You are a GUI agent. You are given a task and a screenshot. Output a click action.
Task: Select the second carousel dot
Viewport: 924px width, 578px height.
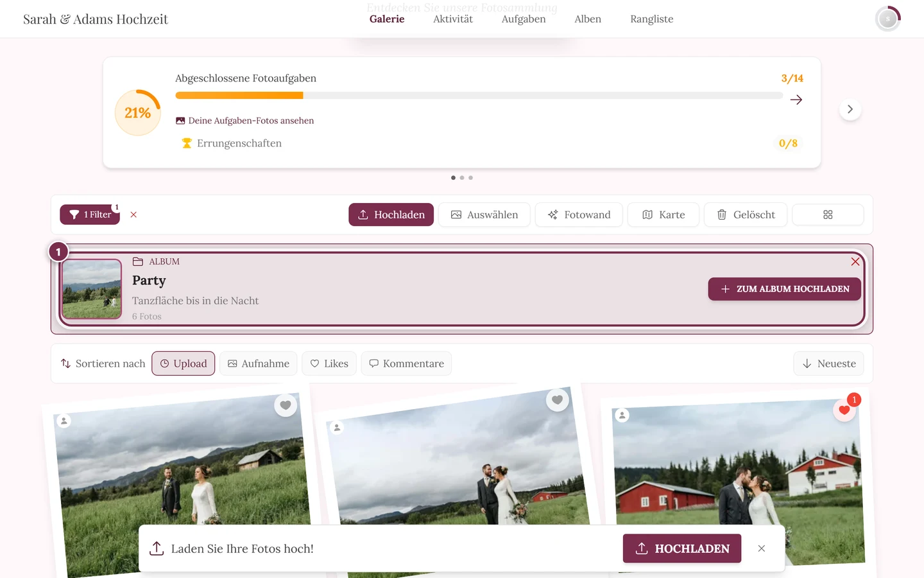[462, 178]
